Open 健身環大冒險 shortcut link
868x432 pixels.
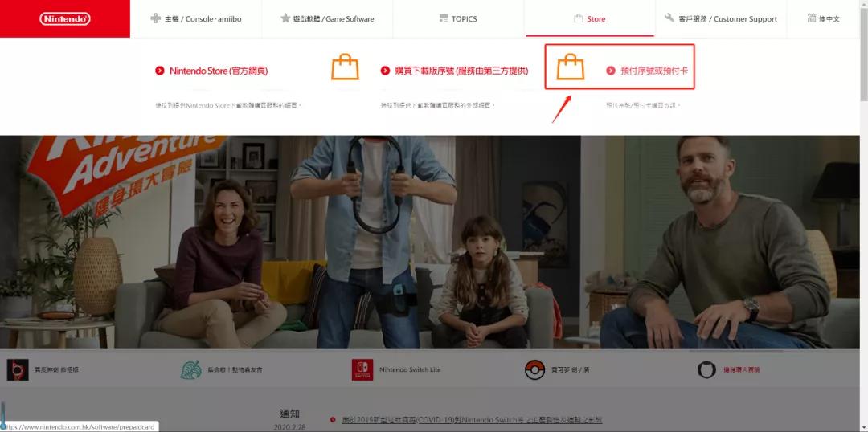742,369
